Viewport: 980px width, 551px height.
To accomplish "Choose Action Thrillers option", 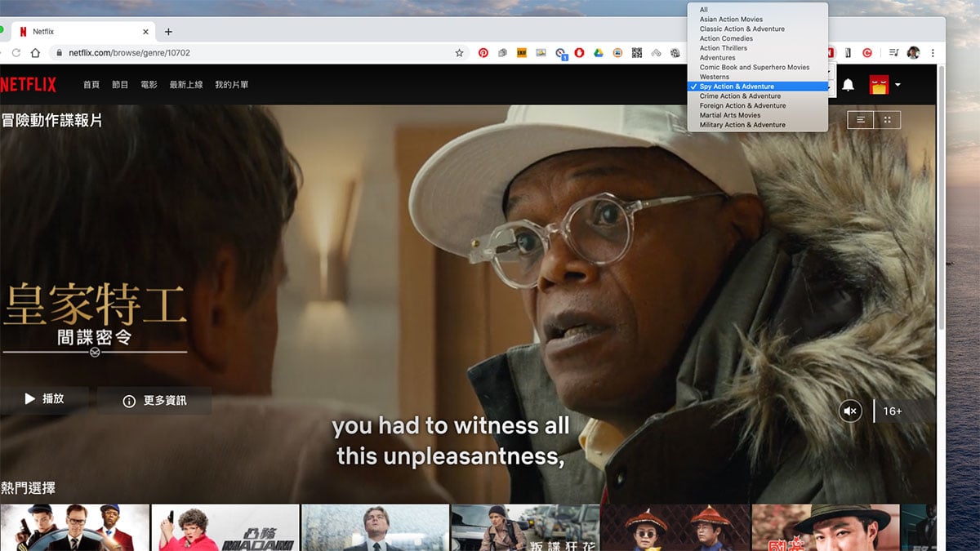I will [758, 48].
